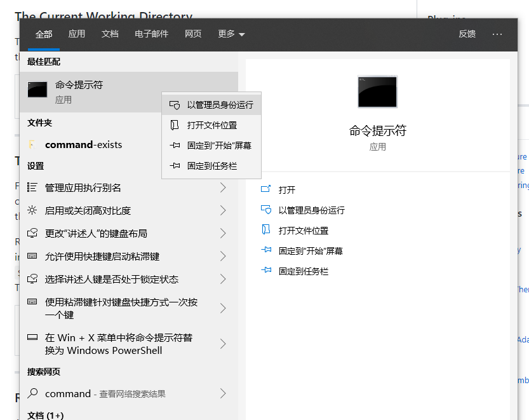This screenshot has height=420, width=529.
Task: Click the pin-to-taskbar icon in right pane
Action: 266,271
